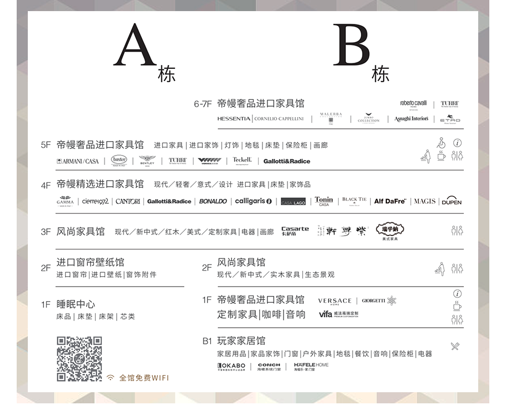Click the information icon on B栋 1F
The image size is (506, 420).
click(x=457, y=294)
